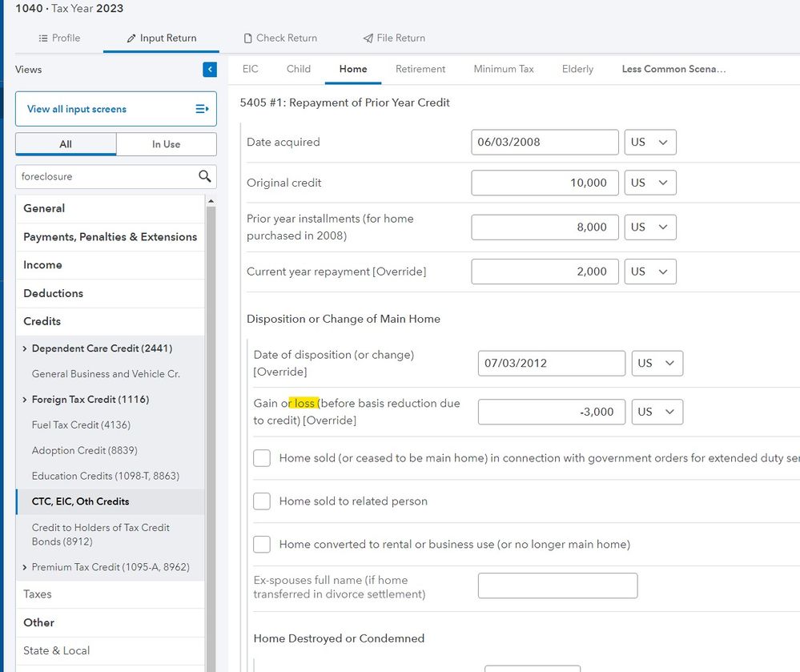
Task: Open US dropdown beside Gain or loss
Action: pos(656,412)
